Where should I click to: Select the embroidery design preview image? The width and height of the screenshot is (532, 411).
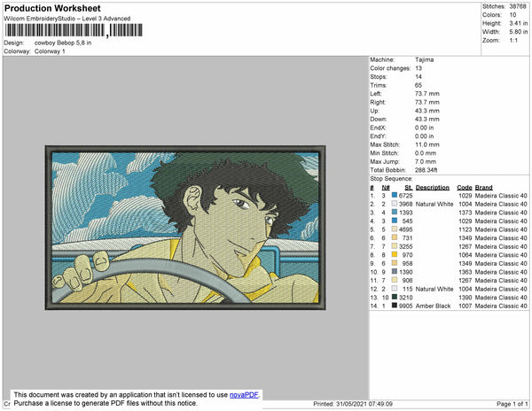tap(185, 228)
